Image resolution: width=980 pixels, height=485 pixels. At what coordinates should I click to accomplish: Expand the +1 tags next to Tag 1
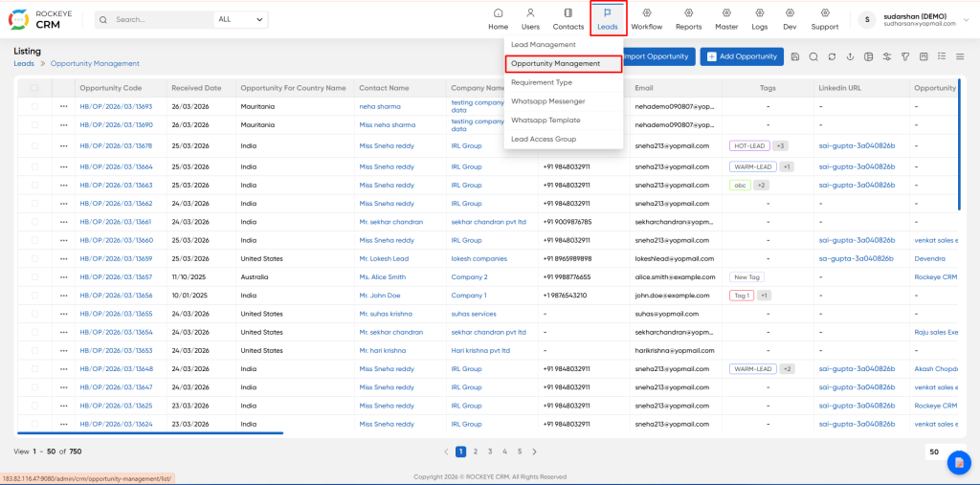point(765,295)
